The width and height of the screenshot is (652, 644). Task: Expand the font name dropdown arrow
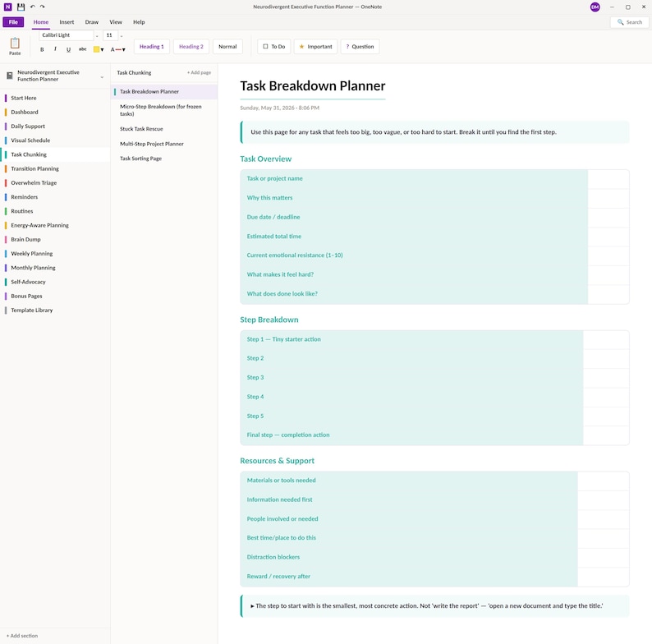[x=97, y=36]
